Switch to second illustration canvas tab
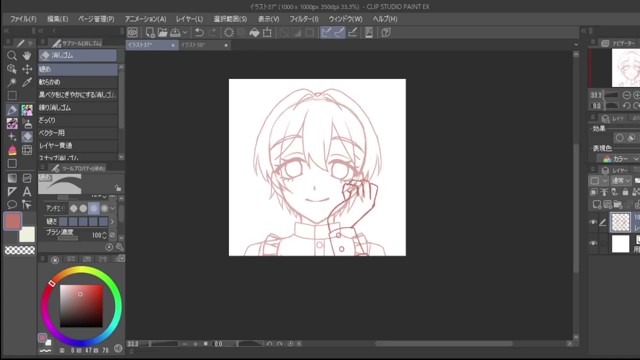This screenshot has width=640, height=360. tap(204, 45)
